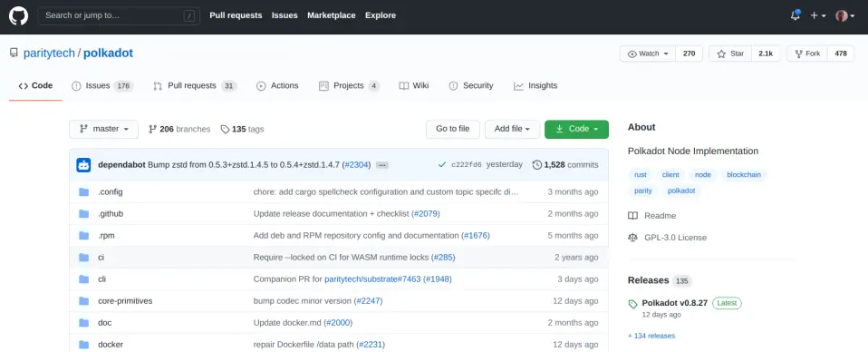Open the Projects tab

tap(349, 86)
